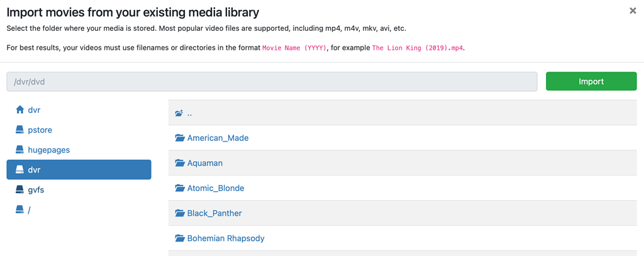Select the gvfs location in sidebar

click(36, 190)
